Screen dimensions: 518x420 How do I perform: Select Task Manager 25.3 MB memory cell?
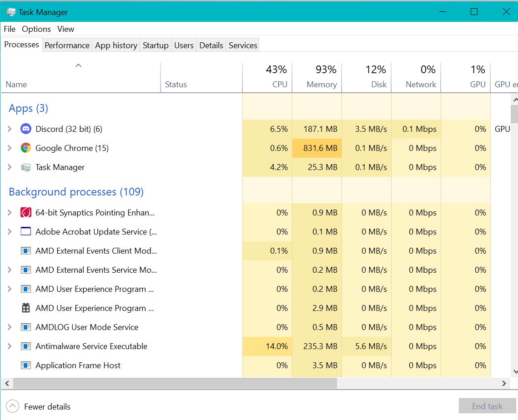317,167
